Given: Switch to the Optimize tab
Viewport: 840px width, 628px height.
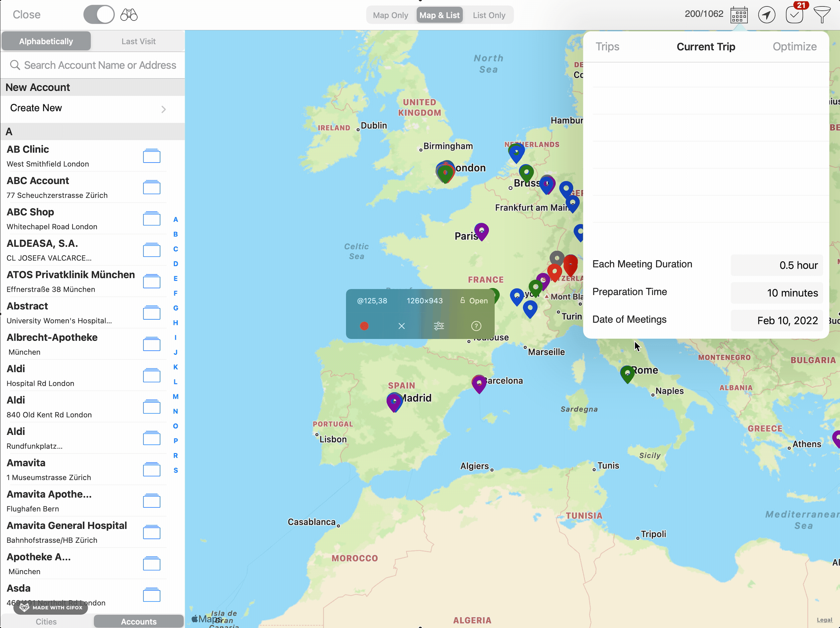Looking at the screenshot, I should 794,46.
